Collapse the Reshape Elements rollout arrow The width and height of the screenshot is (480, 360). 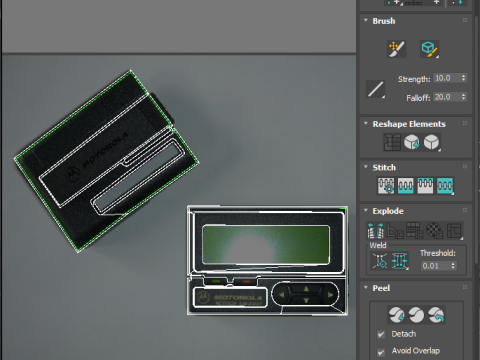click(366, 124)
